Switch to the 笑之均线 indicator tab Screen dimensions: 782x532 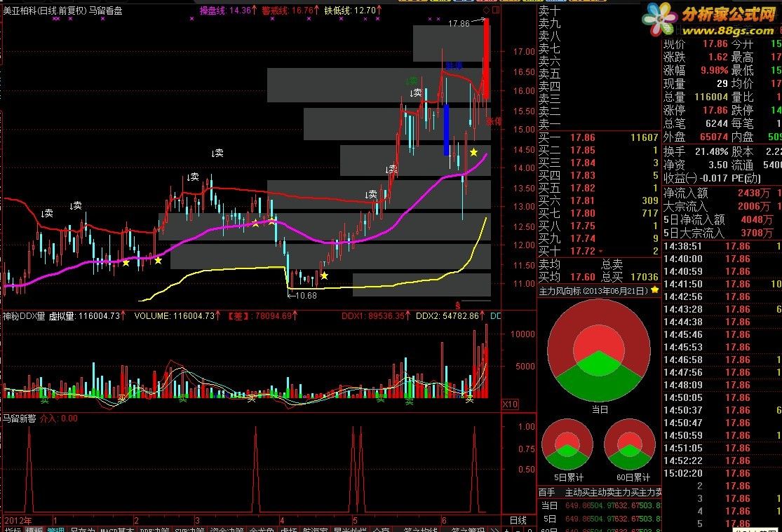[420, 529]
